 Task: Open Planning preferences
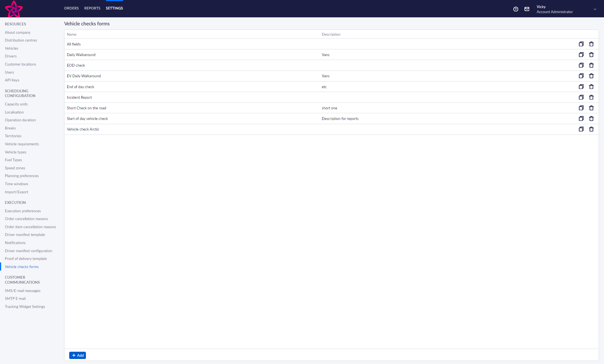[22, 176]
